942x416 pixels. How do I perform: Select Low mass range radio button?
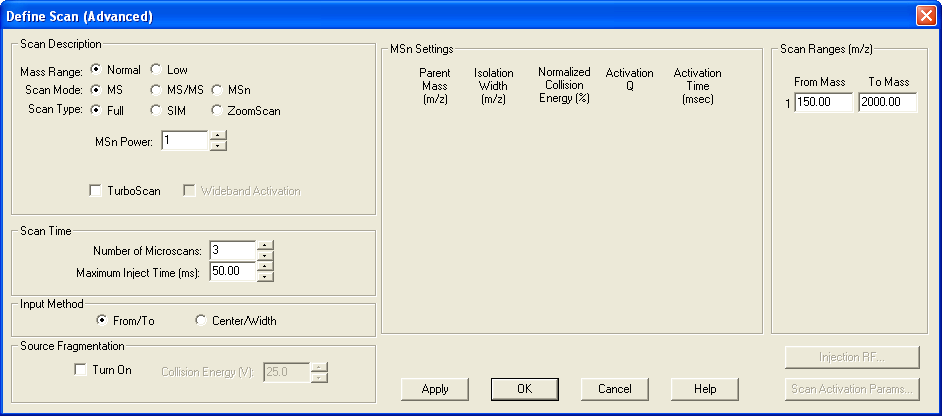pos(156,70)
